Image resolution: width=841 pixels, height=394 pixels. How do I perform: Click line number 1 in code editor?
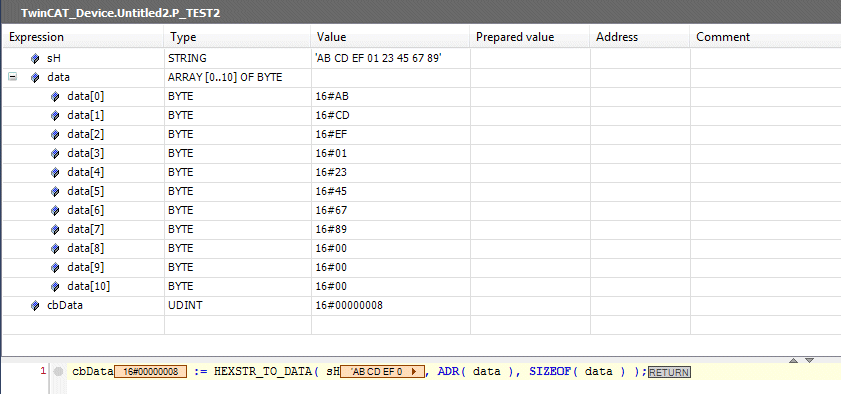point(44,370)
